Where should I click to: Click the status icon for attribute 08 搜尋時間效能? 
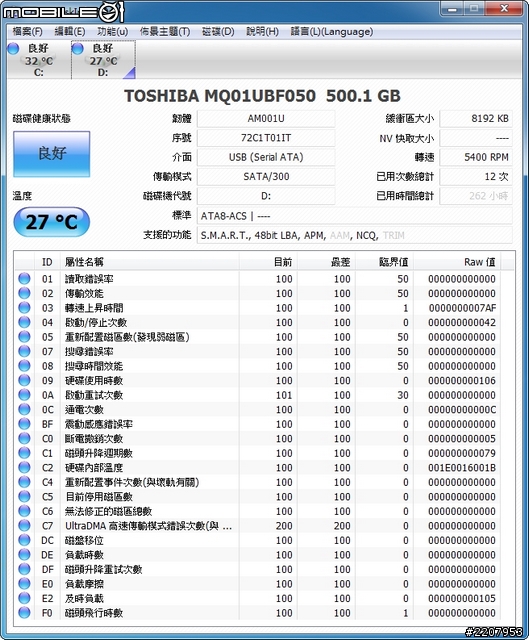[24, 366]
